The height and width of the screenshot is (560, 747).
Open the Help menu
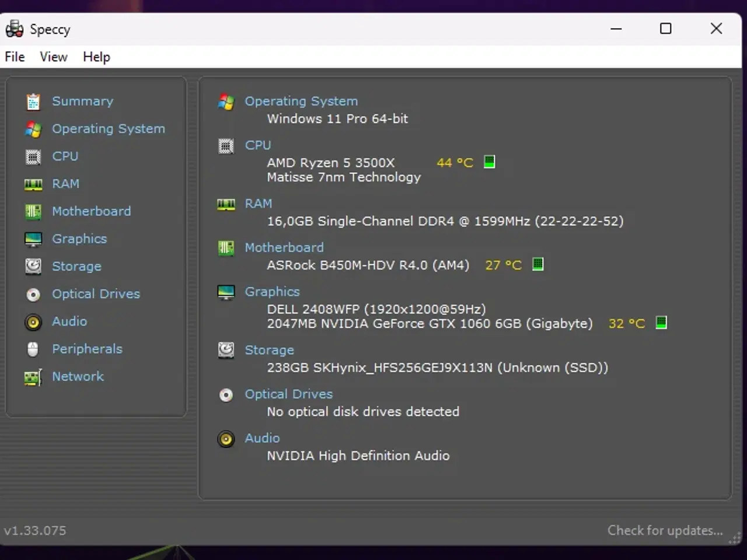point(96,57)
